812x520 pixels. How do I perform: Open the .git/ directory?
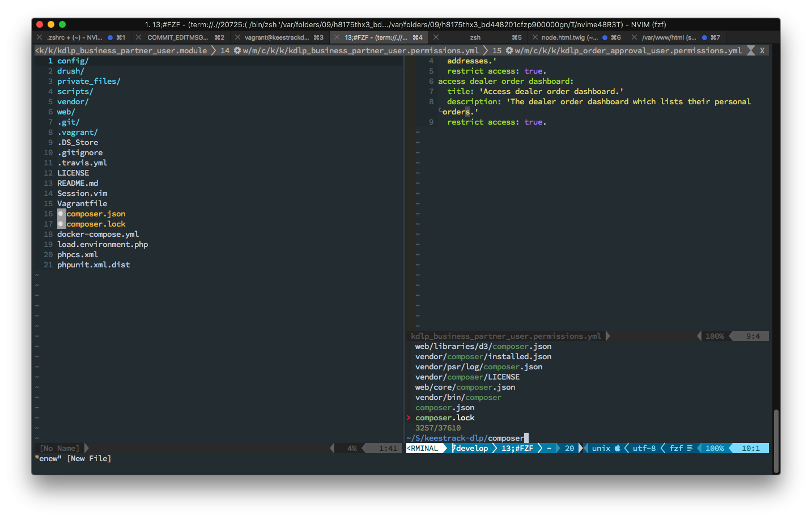(69, 122)
